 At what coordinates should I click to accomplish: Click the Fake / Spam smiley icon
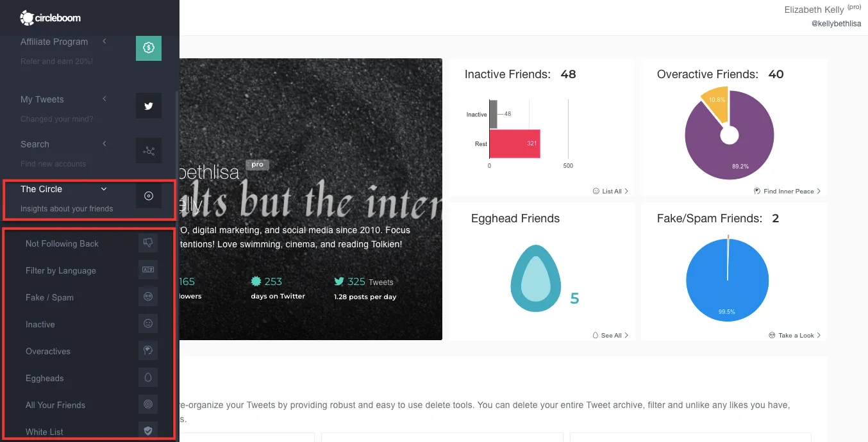[x=148, y=297]
